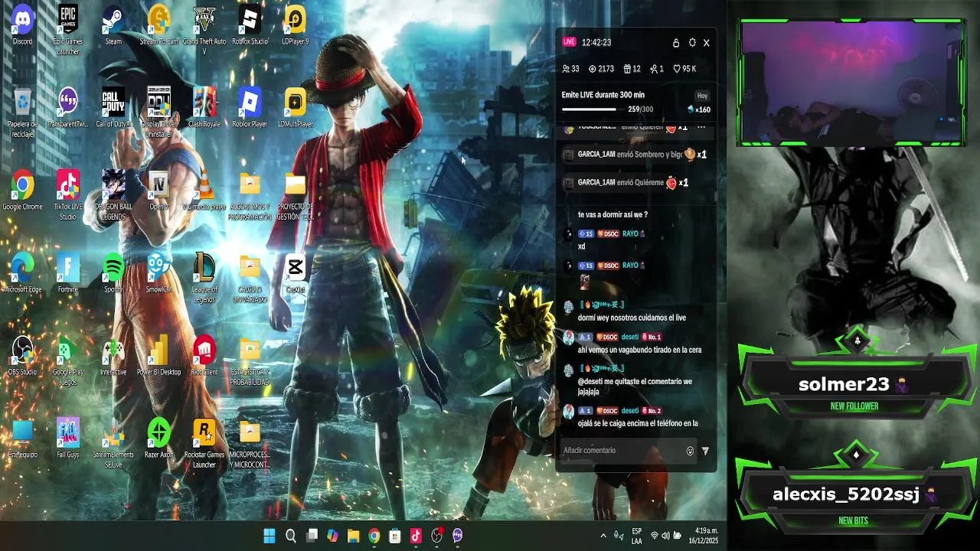Open Microsoft Store from the taskbar
The height and width of the screenshot is (551, 980).
(394, 536)
